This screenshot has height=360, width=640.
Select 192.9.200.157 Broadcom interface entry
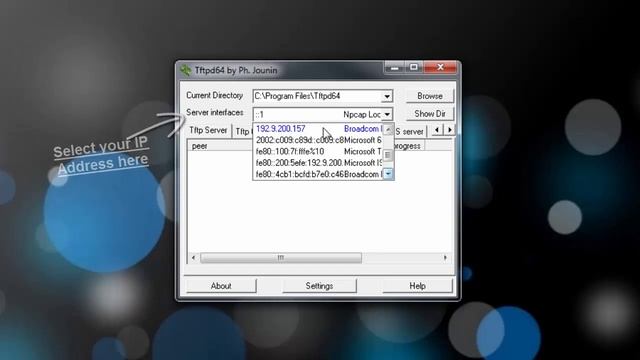coord(318,129)
